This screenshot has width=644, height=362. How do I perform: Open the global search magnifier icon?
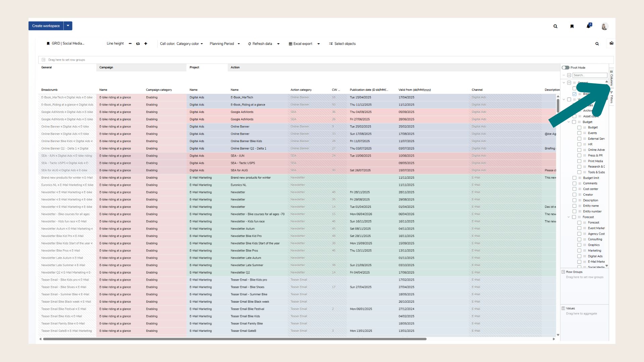click(555, 26)
